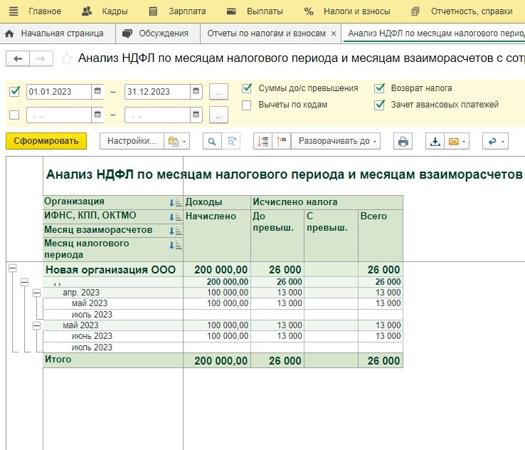Click the ellipsis period button of second row
525x450 pixels.
point(219,116)
